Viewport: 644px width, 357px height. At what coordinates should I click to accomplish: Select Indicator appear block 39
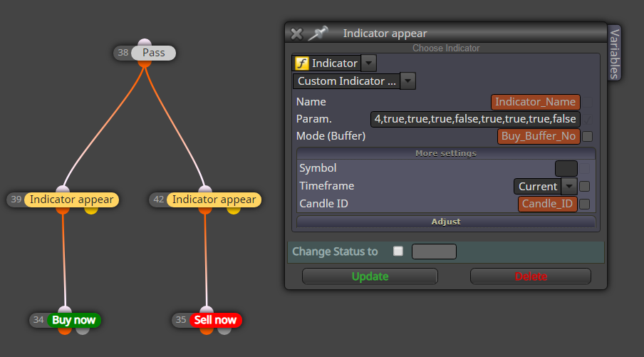[x=71, y=200]
